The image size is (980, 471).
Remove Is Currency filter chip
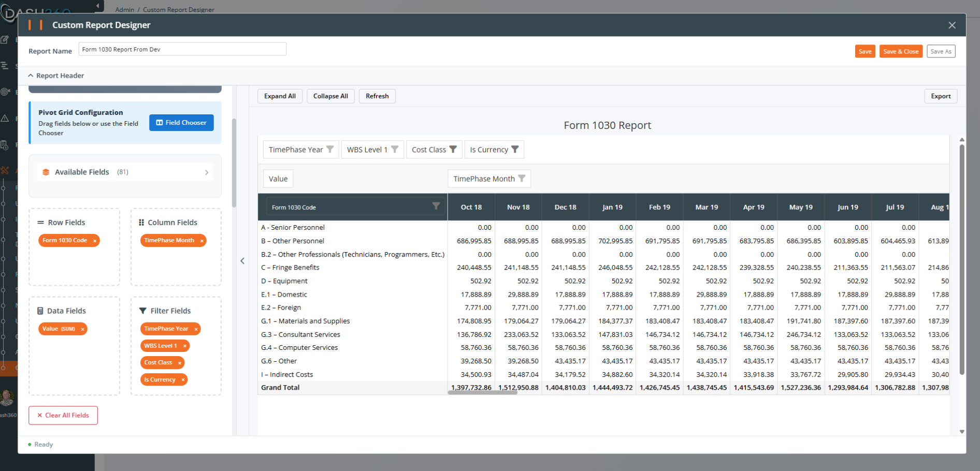pos(183,380)
